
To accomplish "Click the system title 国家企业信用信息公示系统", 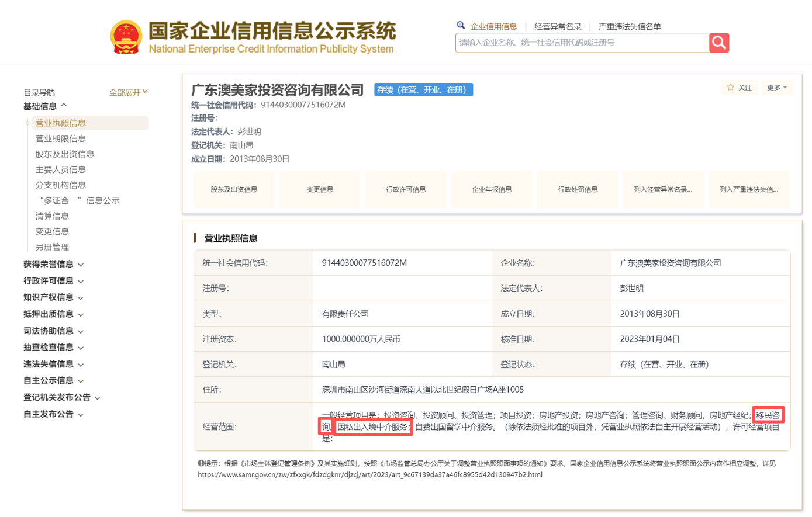I will coord(272,30).
